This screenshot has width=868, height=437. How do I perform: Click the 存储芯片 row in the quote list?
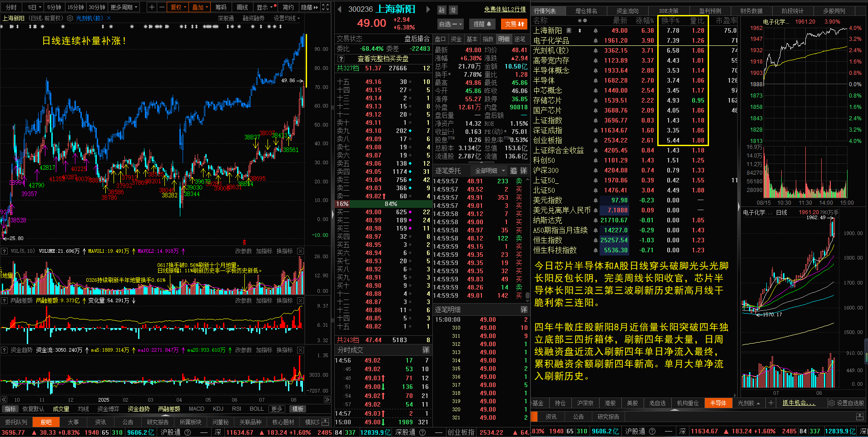pos(634,100)
